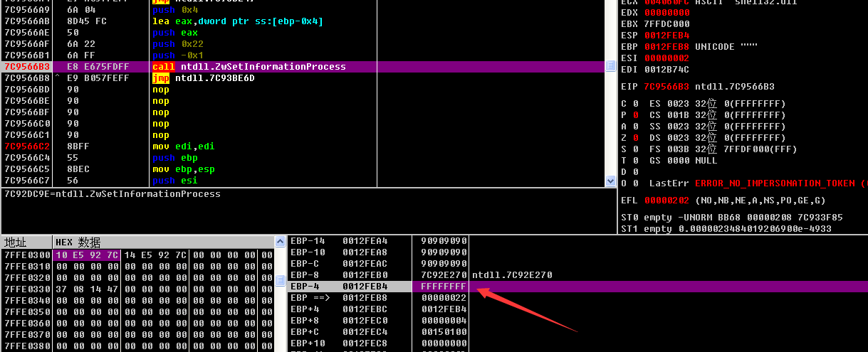Select the lea eax,dword ptr instruction
Image resolution: width=868 pixels, height=352 pixels.
point(237,21)
